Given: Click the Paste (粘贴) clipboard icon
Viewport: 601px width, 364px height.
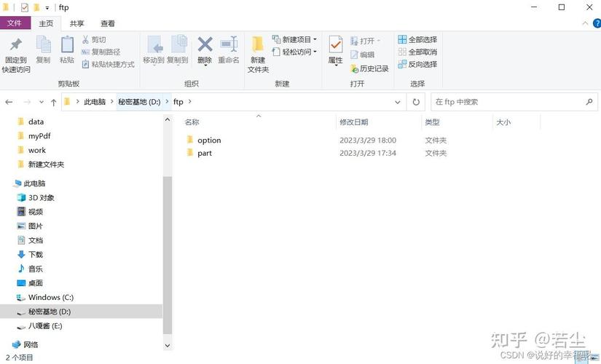Looking at the screenshot, I should [67, 44].
